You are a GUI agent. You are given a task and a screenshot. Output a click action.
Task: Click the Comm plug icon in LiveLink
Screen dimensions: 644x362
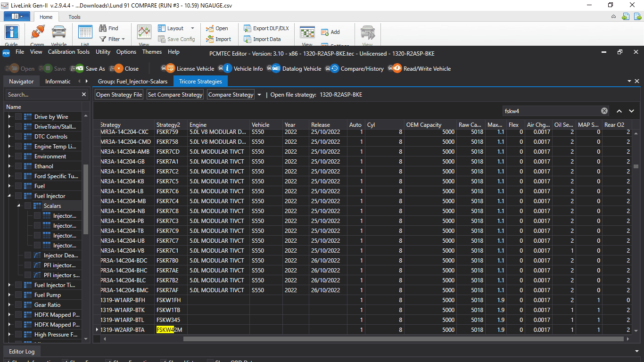click(37, 32)
